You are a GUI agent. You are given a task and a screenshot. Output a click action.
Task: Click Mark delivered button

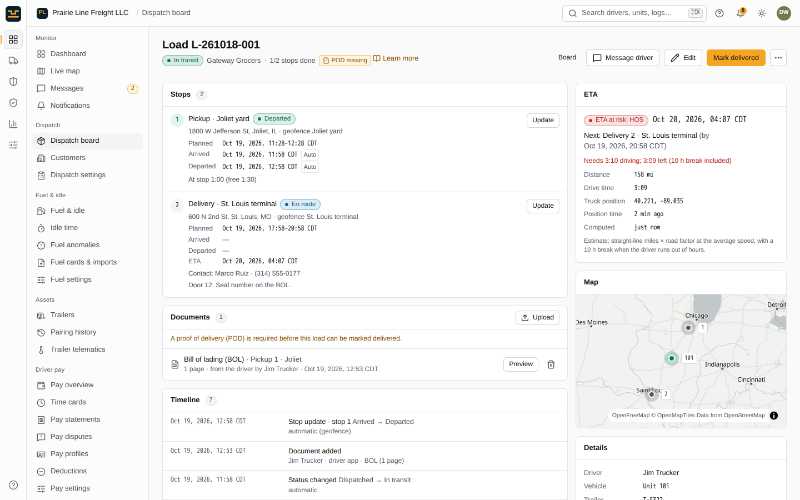(736, 58)
